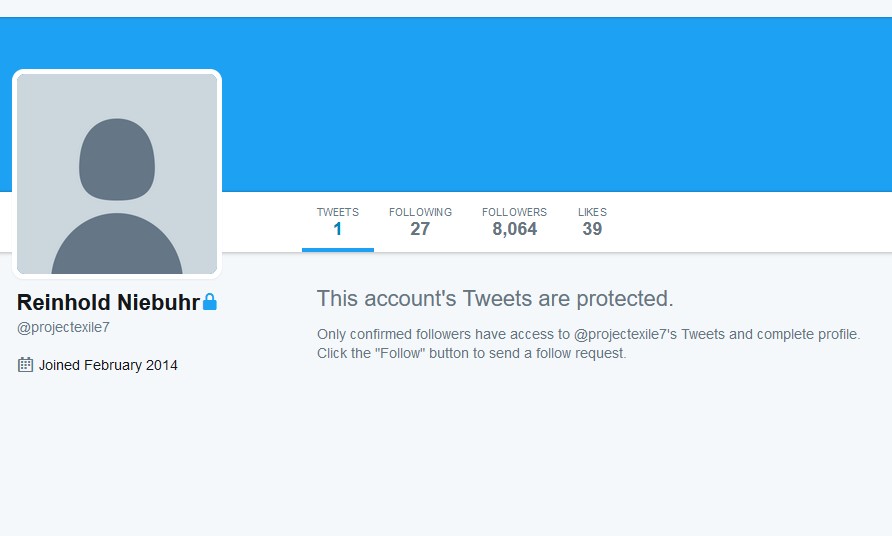Click the 39 likes count

click(592, 229)
